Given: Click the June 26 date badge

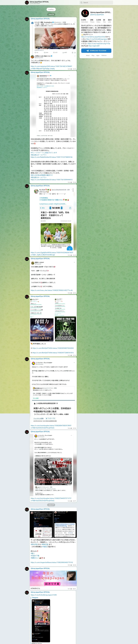Looking at the screenshot, I should [51, 14].
